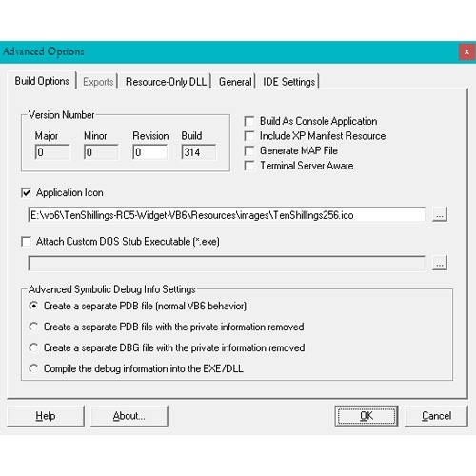This screenshot has height=476, width=476.
Task: Switch to the Resource-Only DLL tab
Action: [x=166, y=82]
